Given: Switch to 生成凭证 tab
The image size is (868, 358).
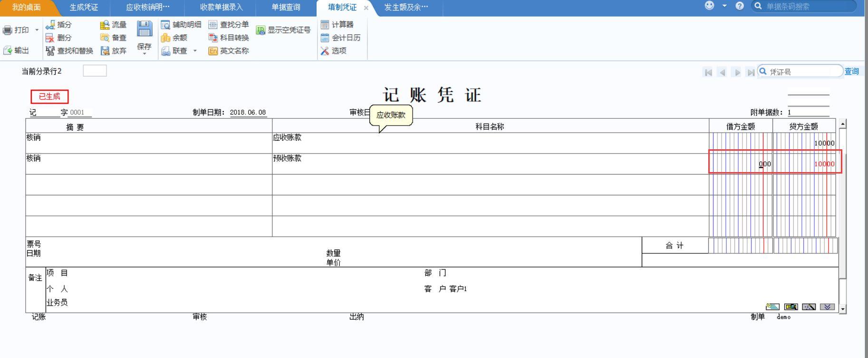Looking at the screenshot, I should 84,7.
